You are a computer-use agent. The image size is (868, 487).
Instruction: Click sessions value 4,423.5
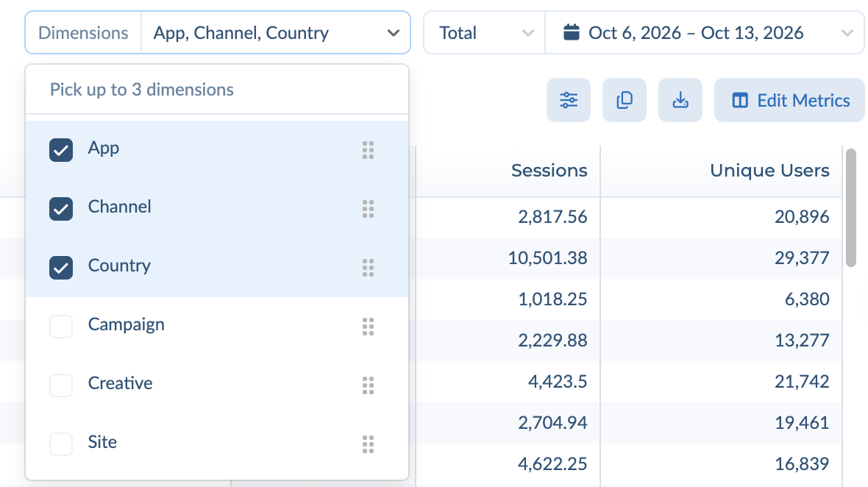pos(558,381)
